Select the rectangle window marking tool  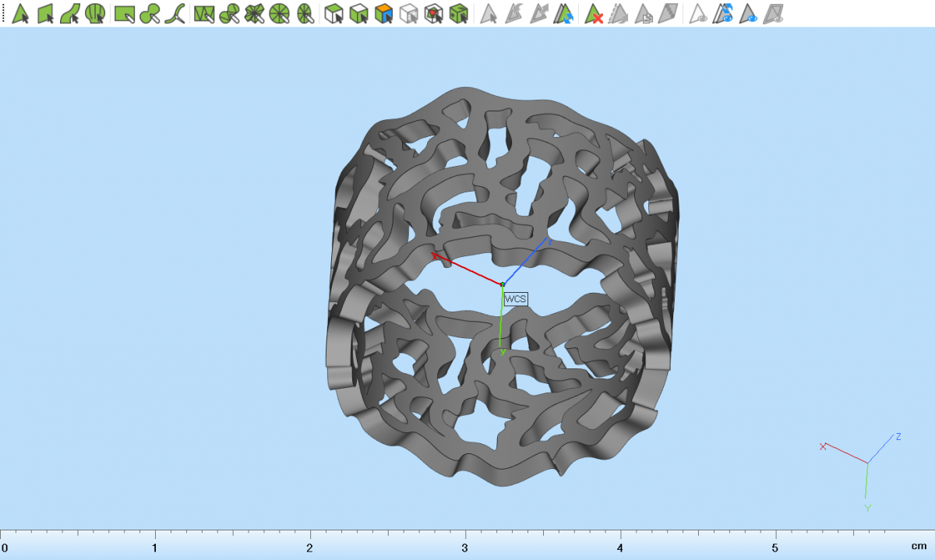pos(124,13)
